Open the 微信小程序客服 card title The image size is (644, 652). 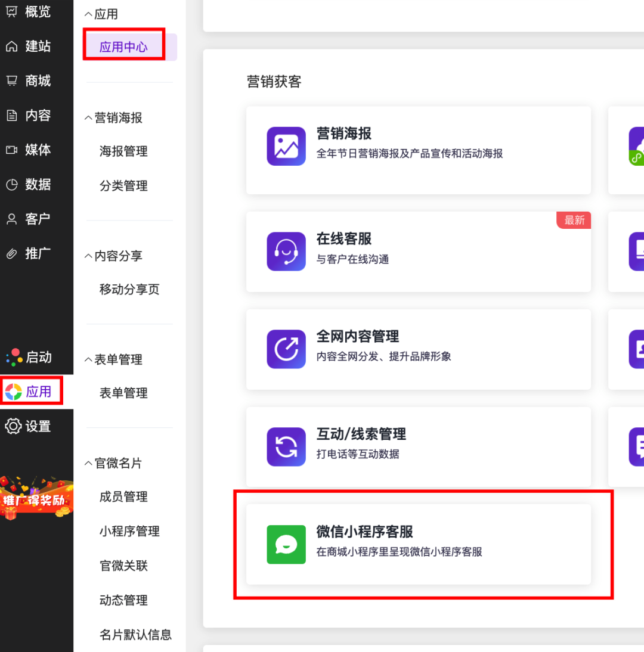[364, 532]
